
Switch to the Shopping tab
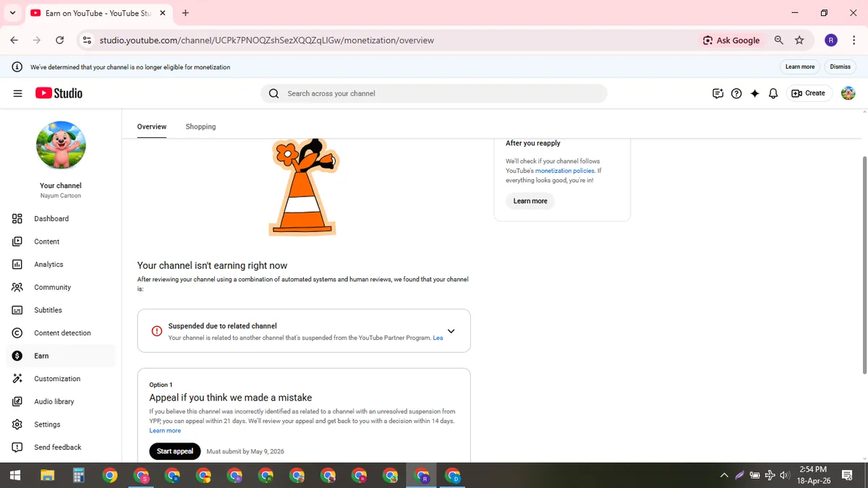(200, 127)
